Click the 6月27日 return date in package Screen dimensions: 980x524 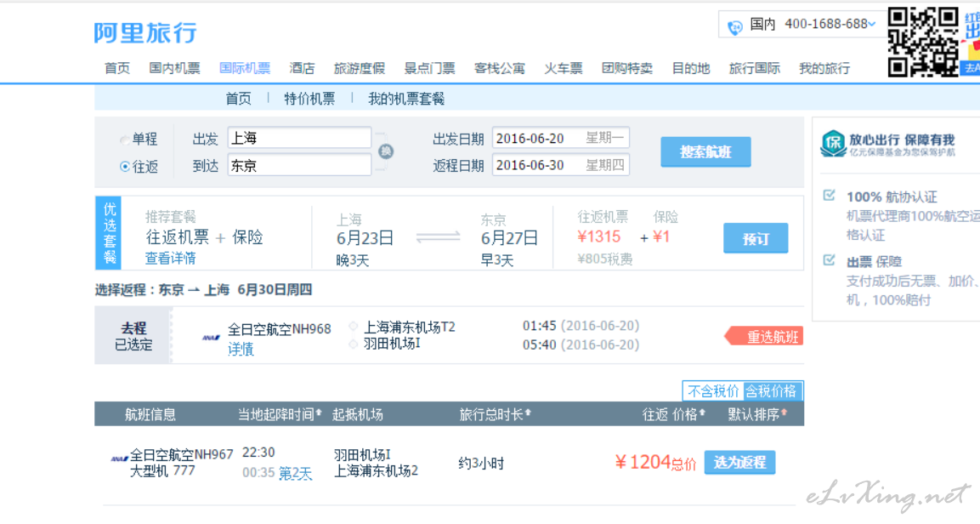point(509,238)
